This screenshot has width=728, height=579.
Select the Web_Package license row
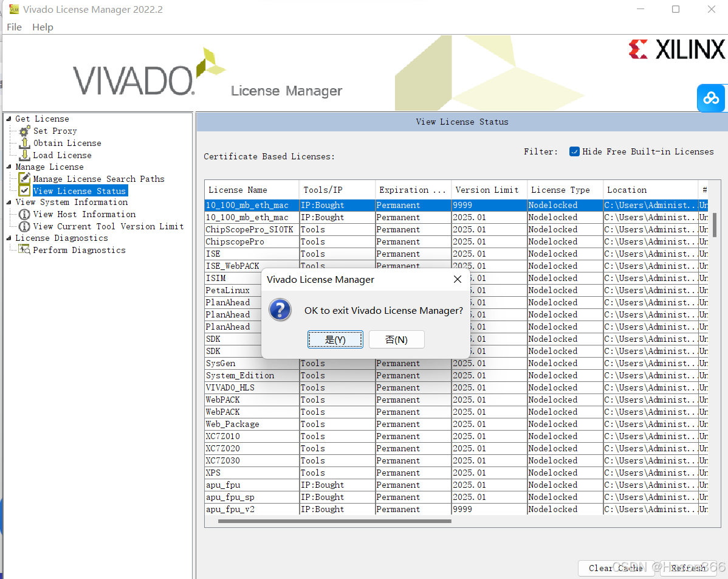click(456, 425)
